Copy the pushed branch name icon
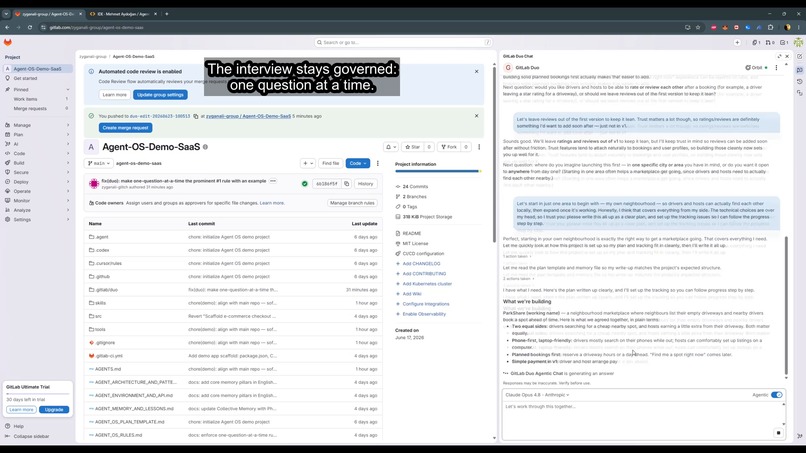Image resolution: width=806 pixels, height=453 pixels. pos(195,116)
